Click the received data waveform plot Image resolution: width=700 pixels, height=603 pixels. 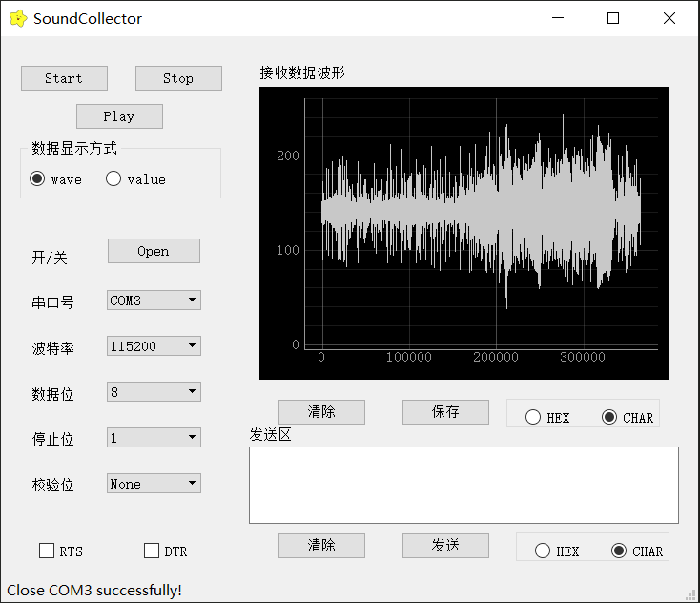coord(463,233)
